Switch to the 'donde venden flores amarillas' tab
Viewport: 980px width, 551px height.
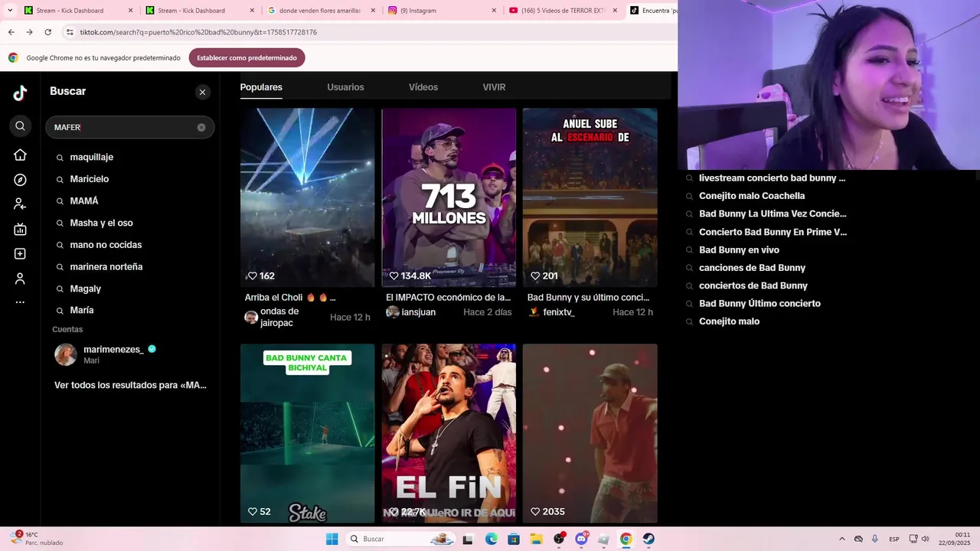point(320,11)
